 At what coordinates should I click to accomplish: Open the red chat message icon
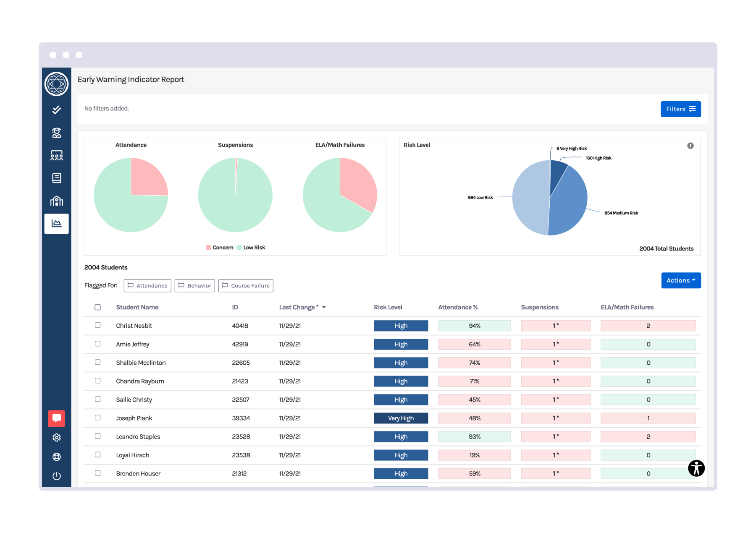[x=56, y=418]
